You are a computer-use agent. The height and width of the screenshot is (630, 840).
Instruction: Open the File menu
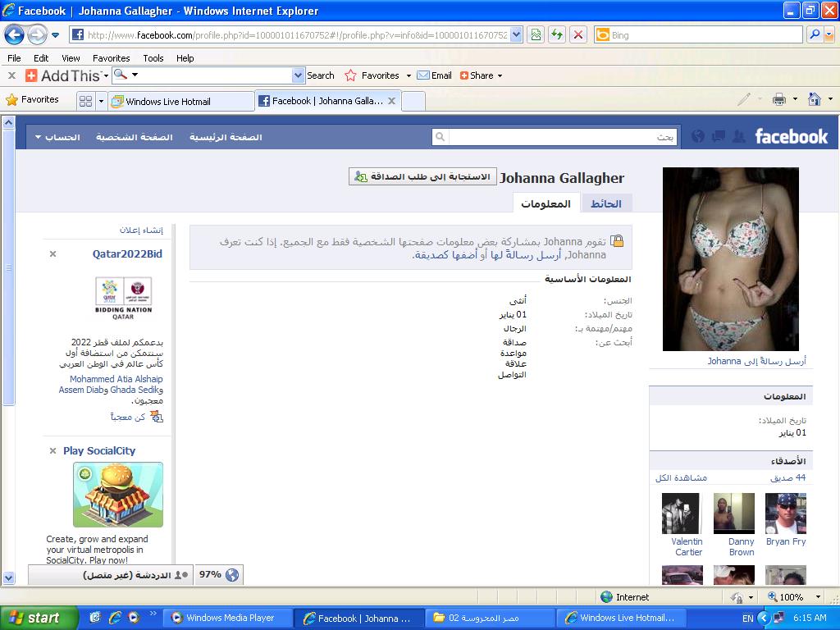tap(15, 58)
